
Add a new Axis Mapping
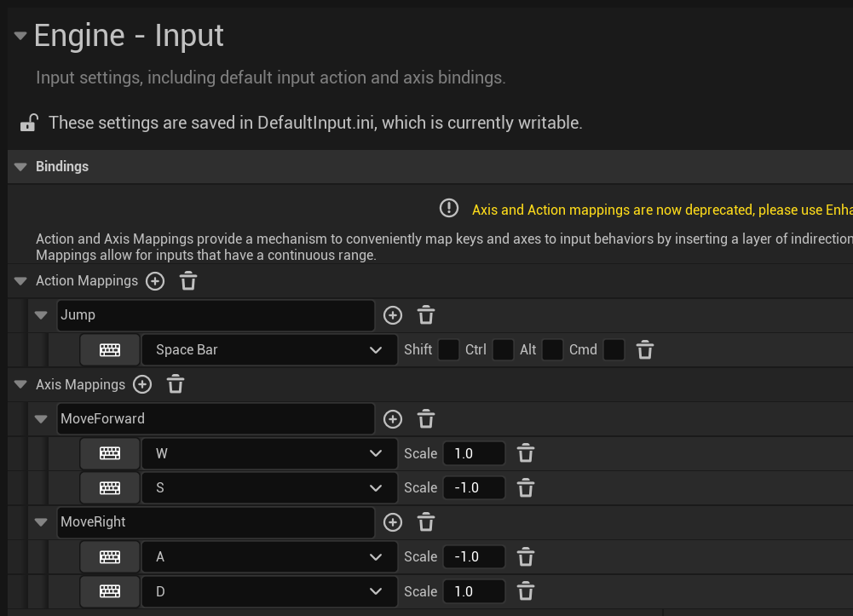142,384
